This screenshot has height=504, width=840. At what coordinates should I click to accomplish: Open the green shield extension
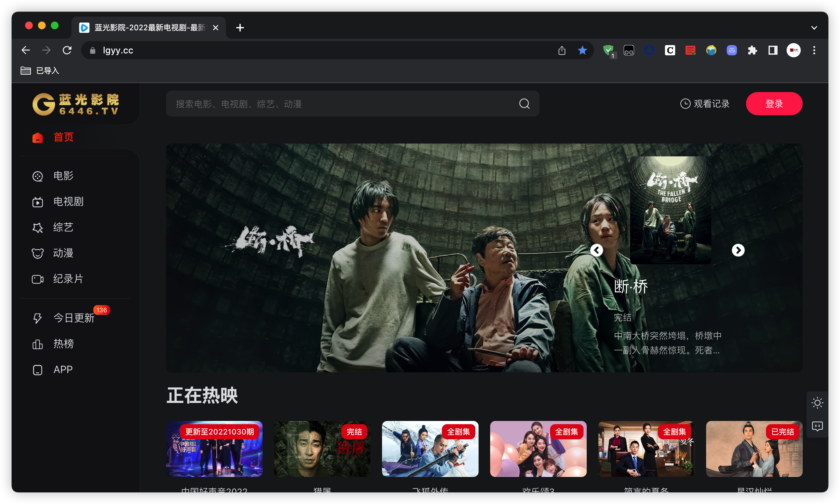609,51
